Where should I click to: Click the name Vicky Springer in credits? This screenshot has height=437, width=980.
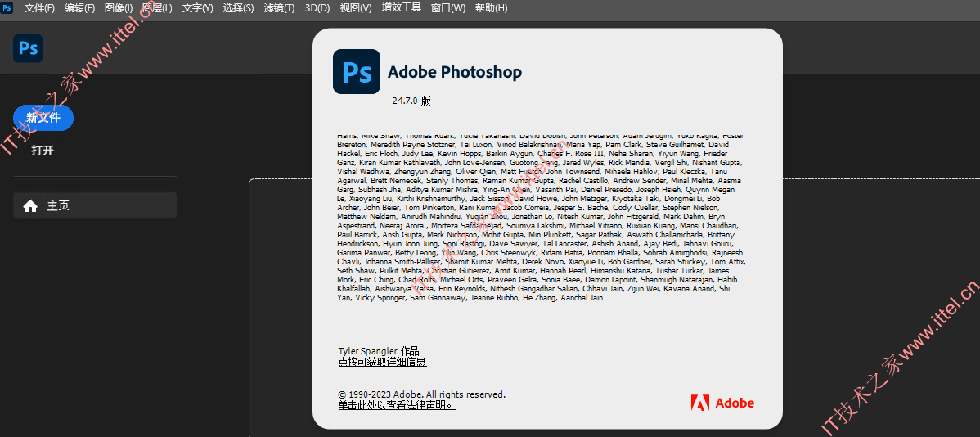pyautogui.click(x=380, y=298)
